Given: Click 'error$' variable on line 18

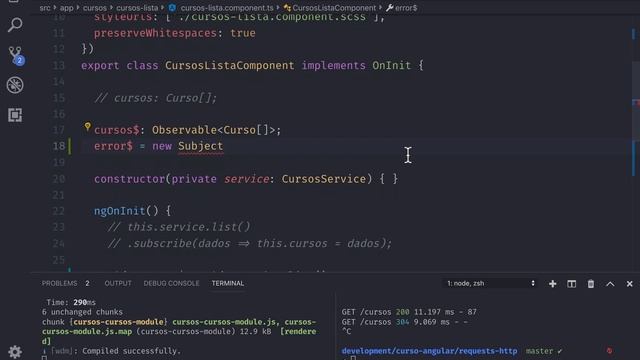Looking at the screenshot, I should tap(113, 146).
